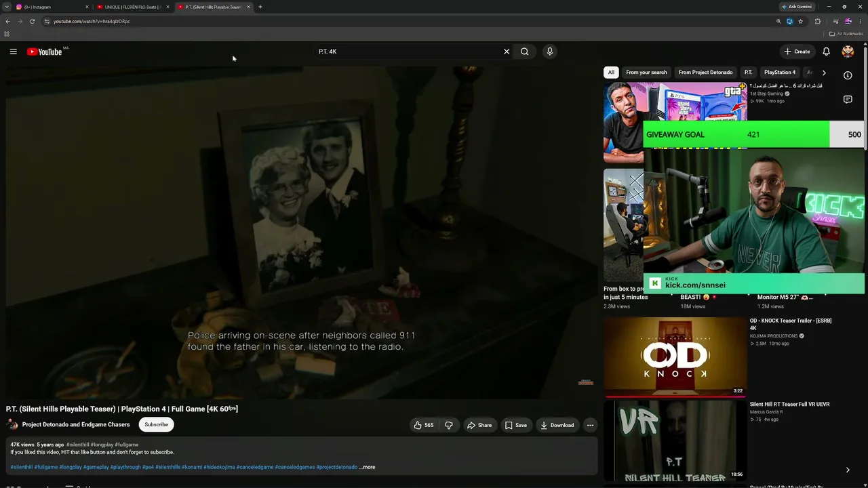This screenshot has width=868, height=488.
Task: Share this video
Action: (x=479, y=425)
